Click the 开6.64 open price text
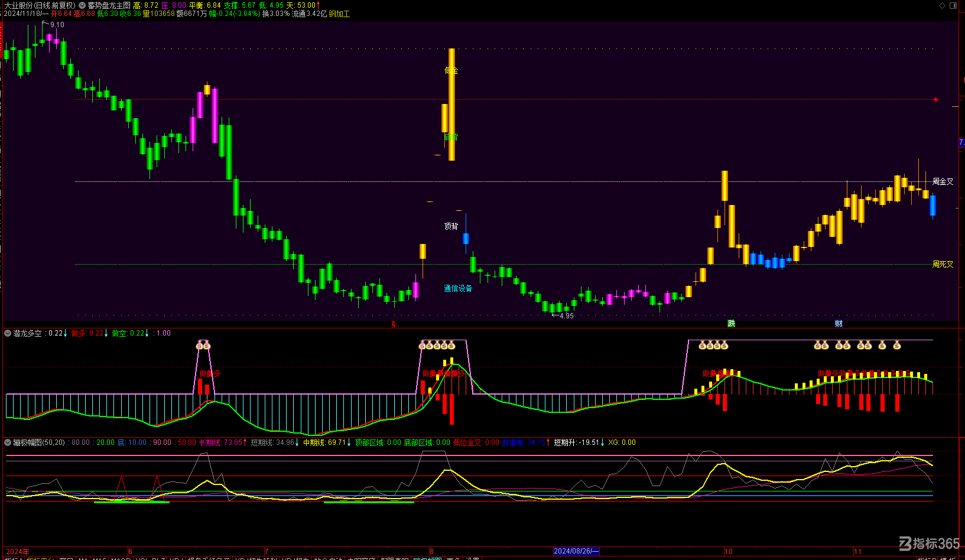 [61, 14]
